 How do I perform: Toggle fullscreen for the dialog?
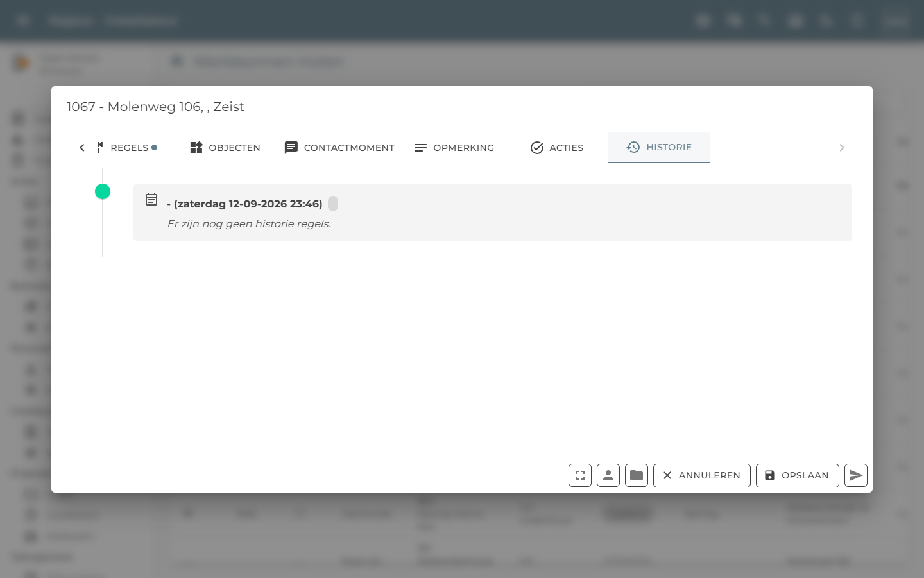click(x=580, y=475)
